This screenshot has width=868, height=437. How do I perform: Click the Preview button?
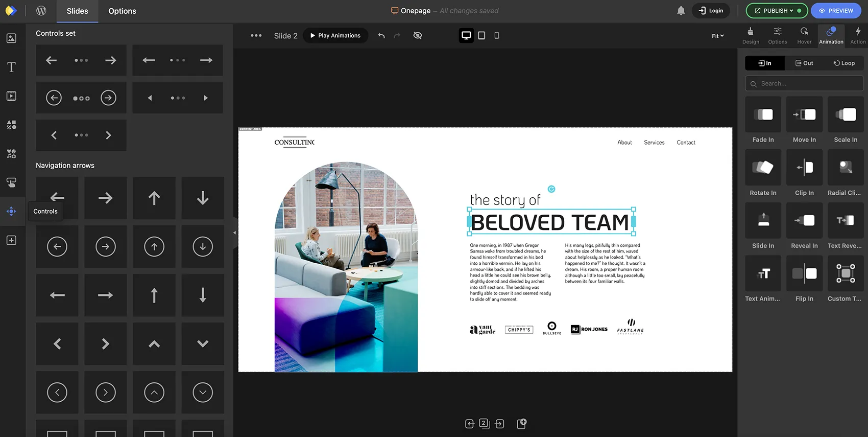point(836,11)
